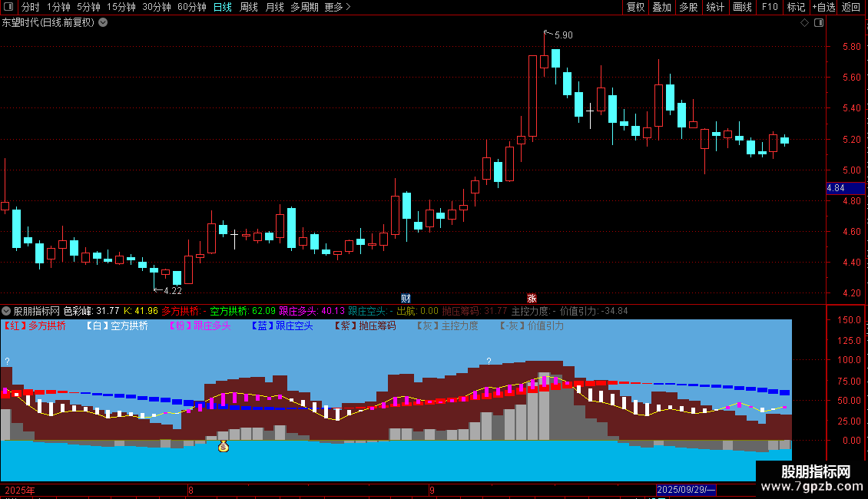The height and width of the screenshot is (499, 868).
Task: Click the 叠加 overlay button
Action: click(x=661, y=7)
